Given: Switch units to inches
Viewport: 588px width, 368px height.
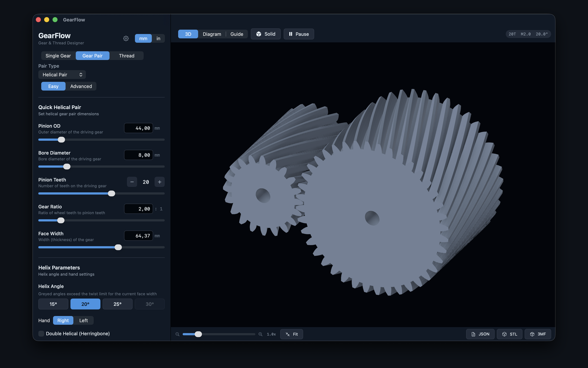Looking at the screenshot, I should tap(158, 38).
